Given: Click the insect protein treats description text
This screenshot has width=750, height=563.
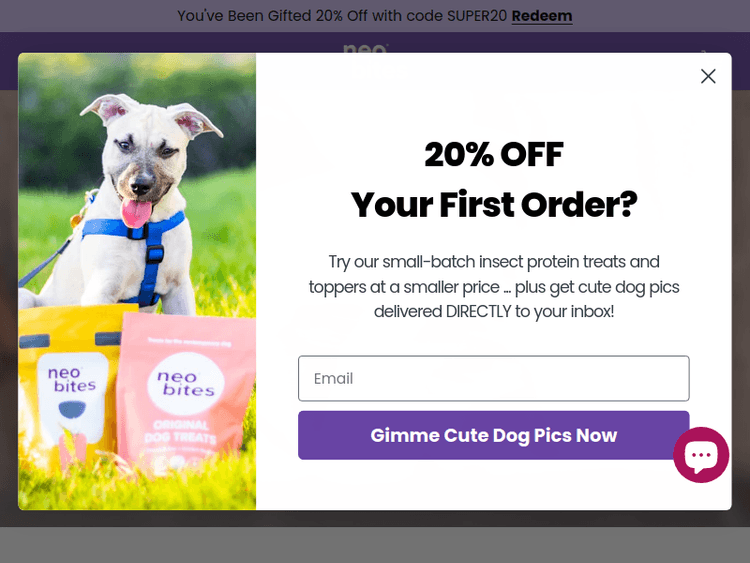Looking at the screenshot, I should 493,287.
